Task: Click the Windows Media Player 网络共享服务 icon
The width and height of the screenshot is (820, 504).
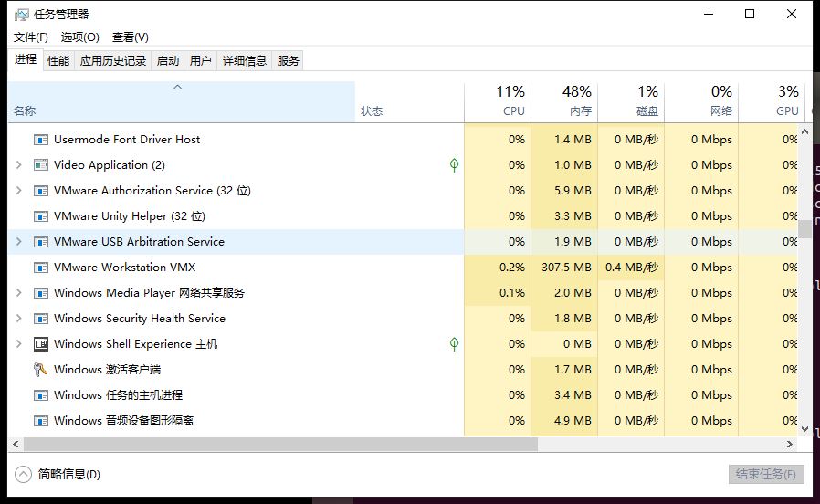Action: (41, 293)
